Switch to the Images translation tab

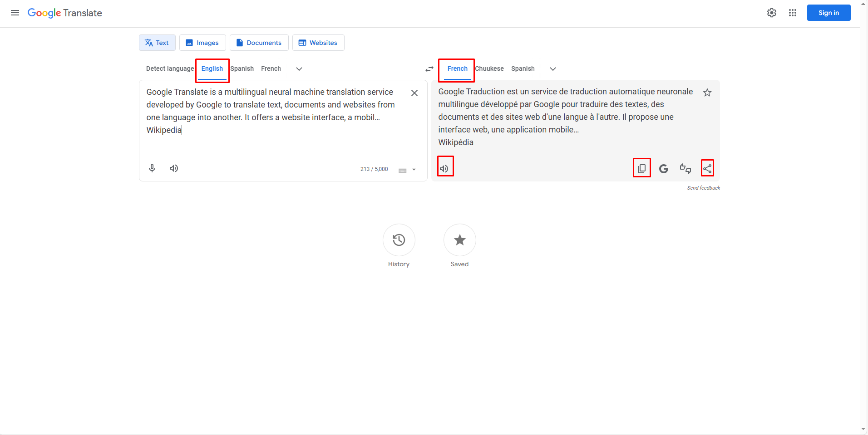click(202, 42)
